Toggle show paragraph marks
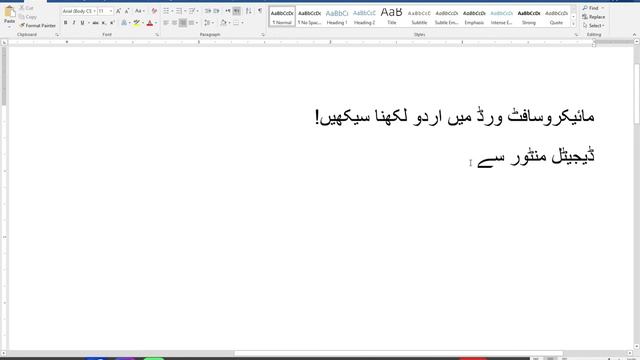 (x=260, y=11)
